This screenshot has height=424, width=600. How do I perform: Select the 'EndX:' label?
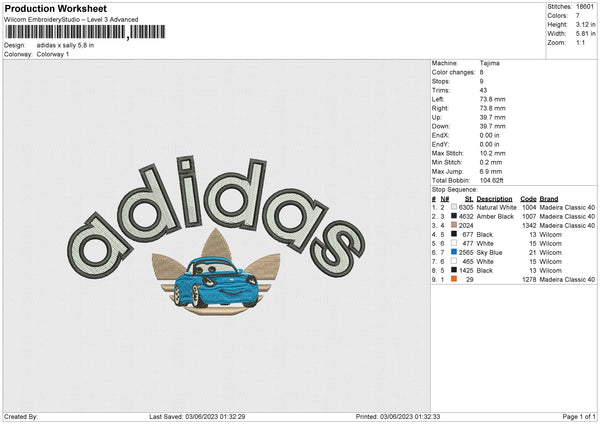[440, 135]
